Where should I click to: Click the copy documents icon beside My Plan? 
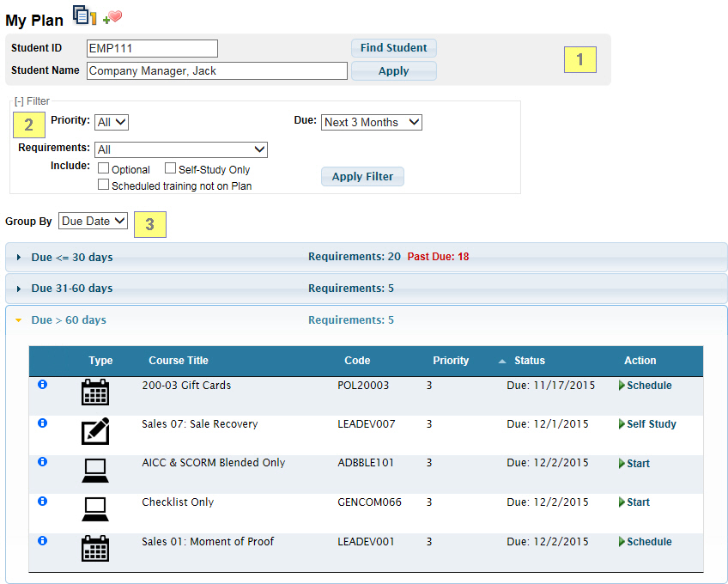pyautogui.click(x=84, y=15)
